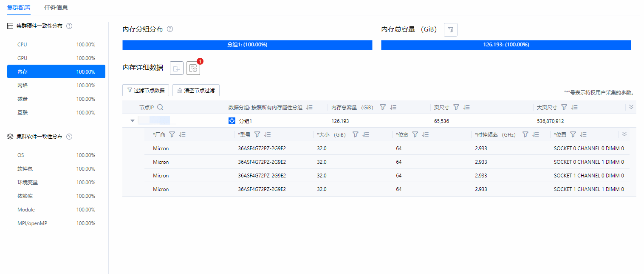
Task: Sort the 内存总容量 (GiB) table column
Action: (x=393, y=108)
